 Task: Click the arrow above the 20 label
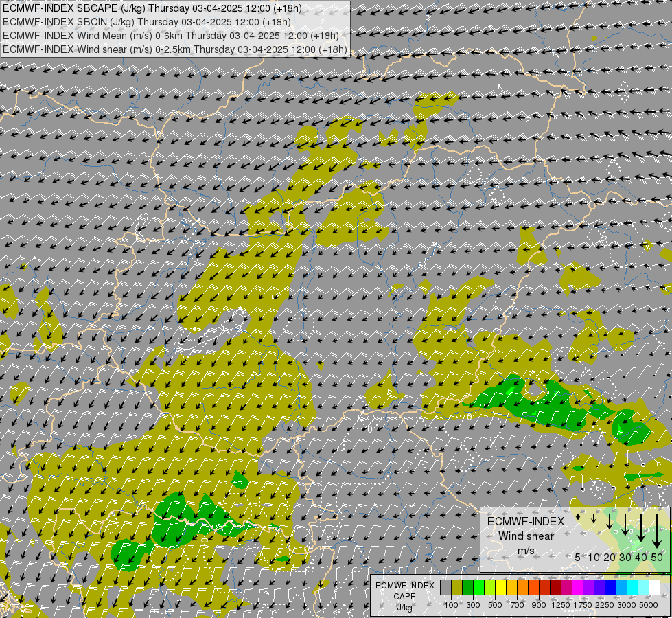point(610,522)
